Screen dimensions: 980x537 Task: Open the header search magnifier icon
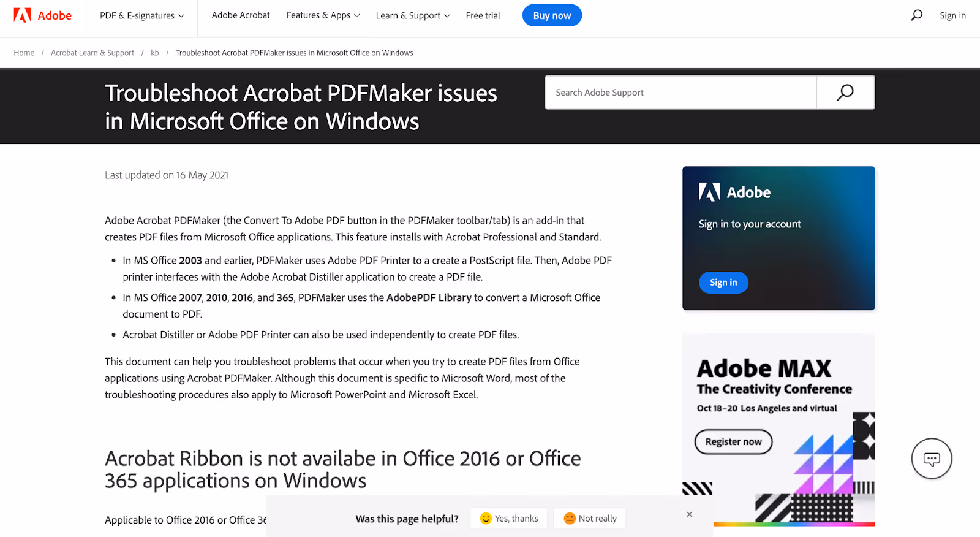click(x=916, y=15)
